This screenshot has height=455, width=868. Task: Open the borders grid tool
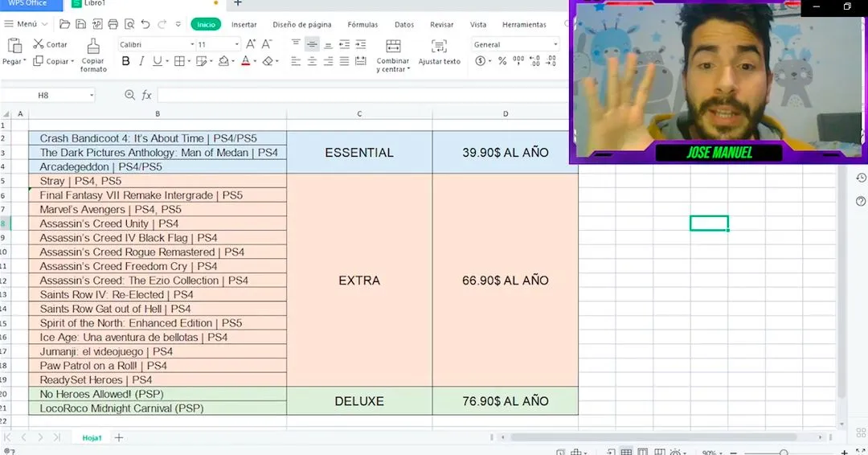point(179,61)
